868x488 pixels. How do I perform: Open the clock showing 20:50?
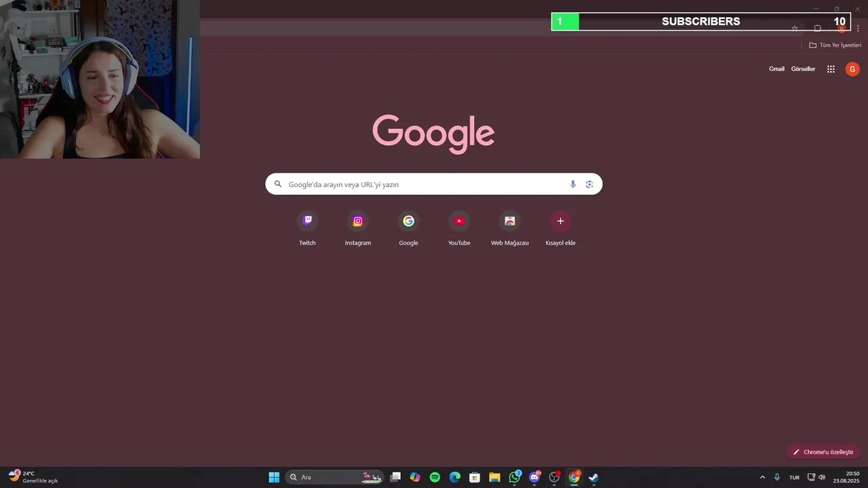pos(847,477)
